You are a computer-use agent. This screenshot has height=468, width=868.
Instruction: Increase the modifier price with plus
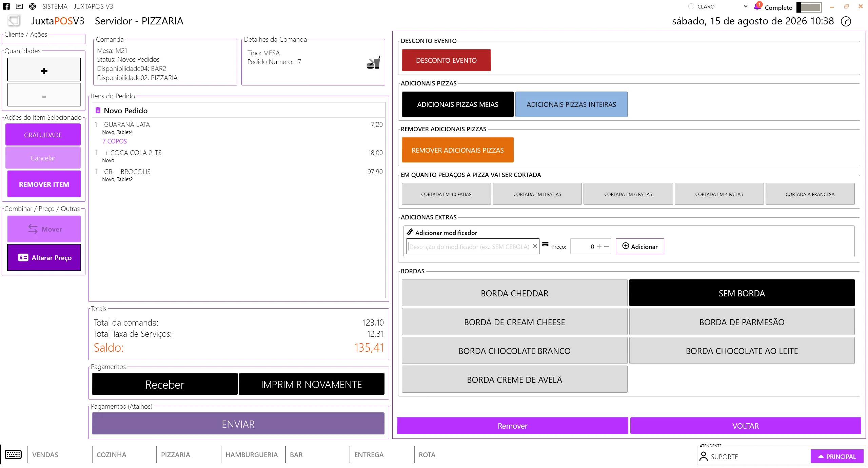(599, 247)
